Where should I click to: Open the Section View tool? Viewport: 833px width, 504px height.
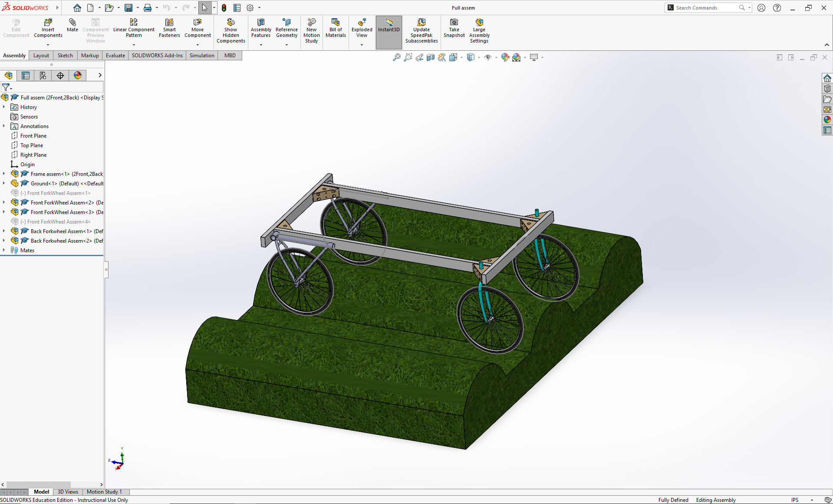pyautogui.click(x=430, y=57)
